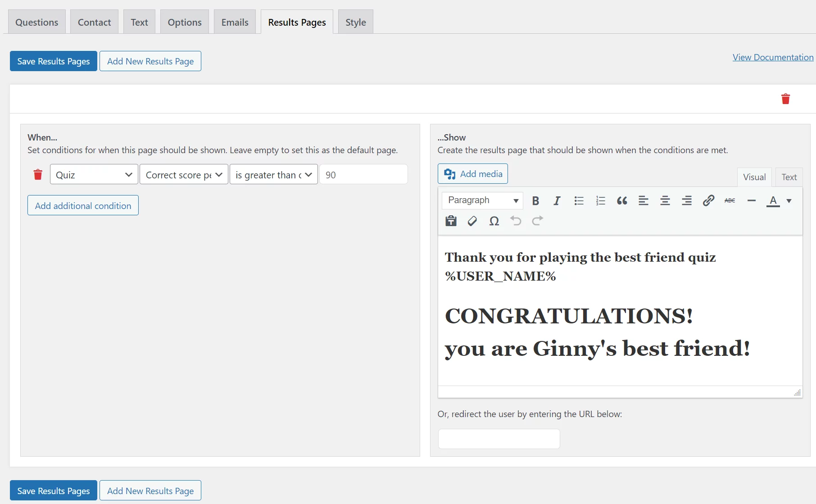Click top Add New Results Page button
The height and width of the screenshot is (504, 816).
coord(150,61)
